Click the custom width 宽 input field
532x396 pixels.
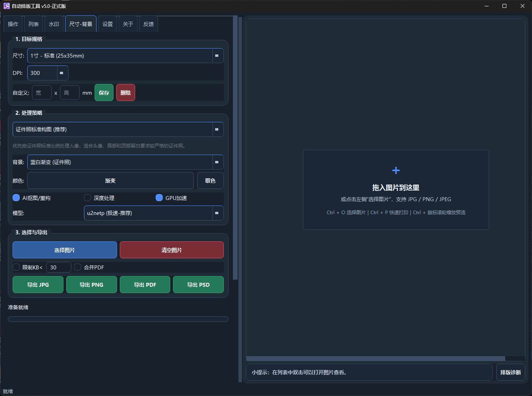(x=42, y=93)
